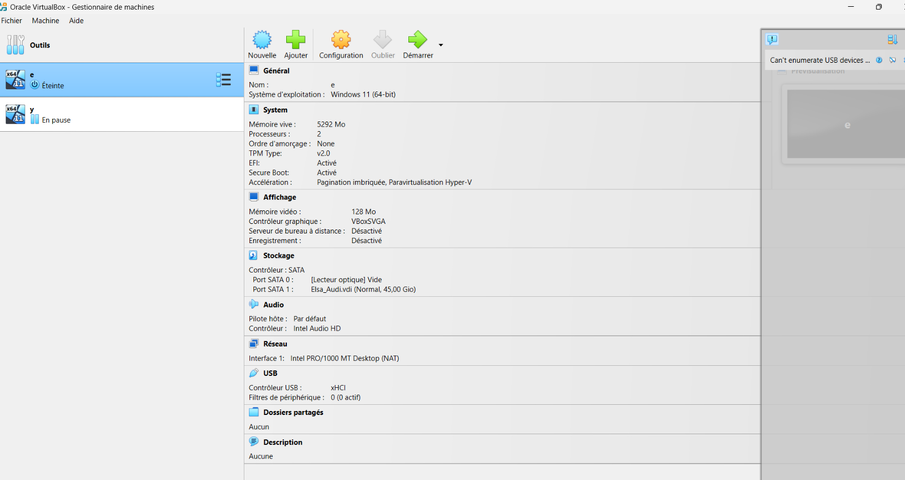The image size is (905, 480).
Task: Click the System section chip icon
Action: click(253, 110)
